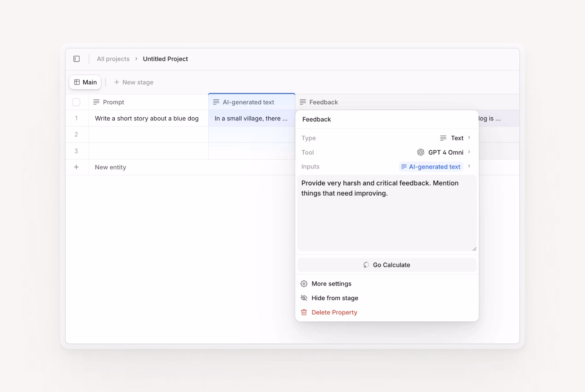585x392 pixels.
Task: Click the Go Calculate button
Action: (387, 265)
